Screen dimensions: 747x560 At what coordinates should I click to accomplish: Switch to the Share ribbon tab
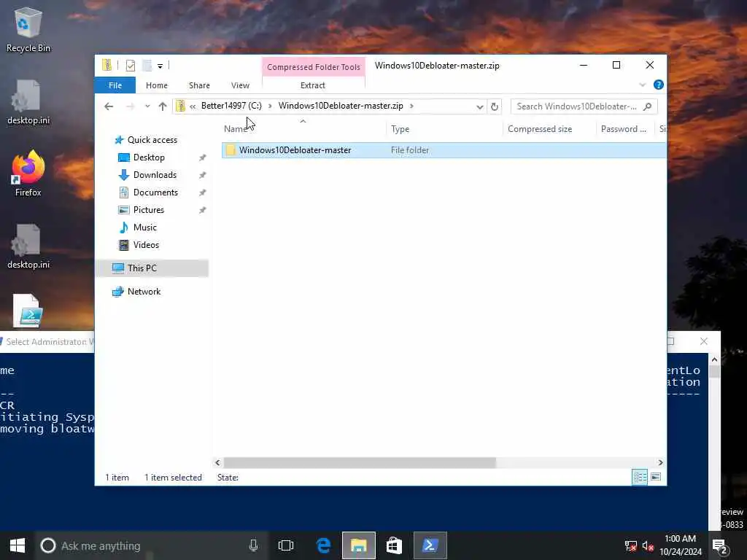(199, 85)
